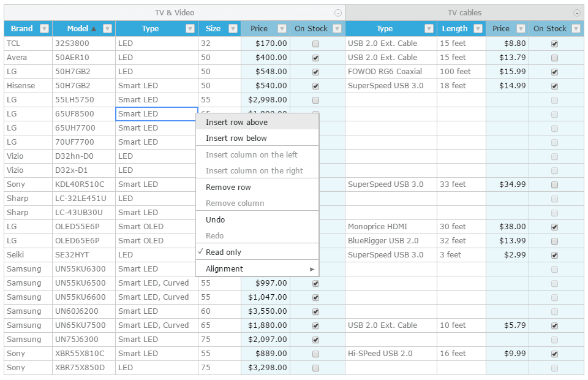Toggle On Stock checkbox for Avera 50AER10
The image size is (588, 380).
click(316, 58)
